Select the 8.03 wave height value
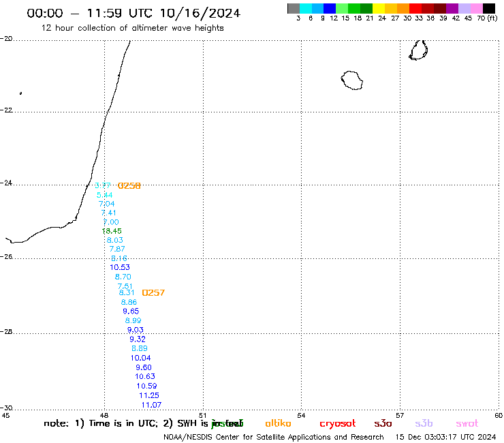 (x=114, y=240)
